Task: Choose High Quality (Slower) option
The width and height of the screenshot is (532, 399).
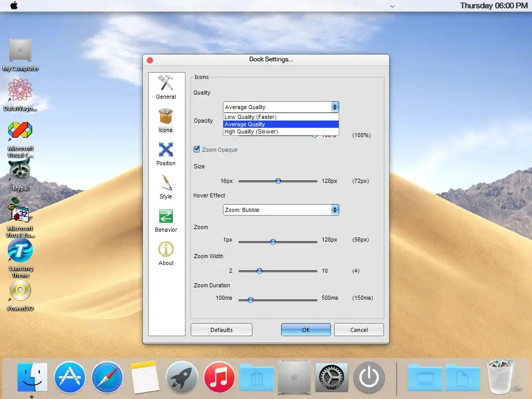Action: click(281, 131)
